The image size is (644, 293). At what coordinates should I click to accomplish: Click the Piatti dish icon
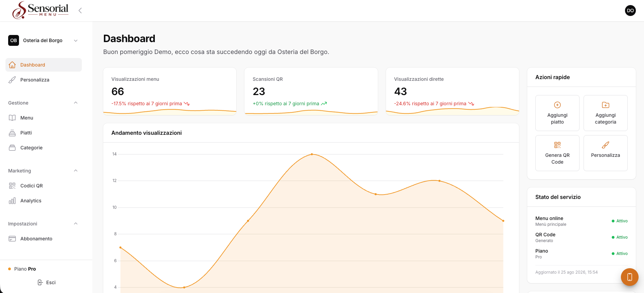pyautogui.click(x=12, y=133)
